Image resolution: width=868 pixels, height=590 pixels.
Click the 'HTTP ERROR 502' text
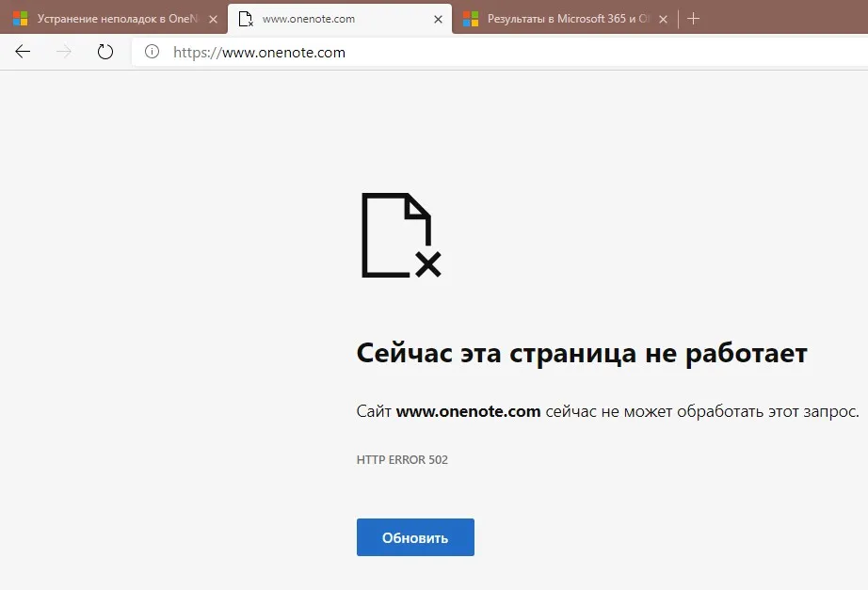point(402,460)
